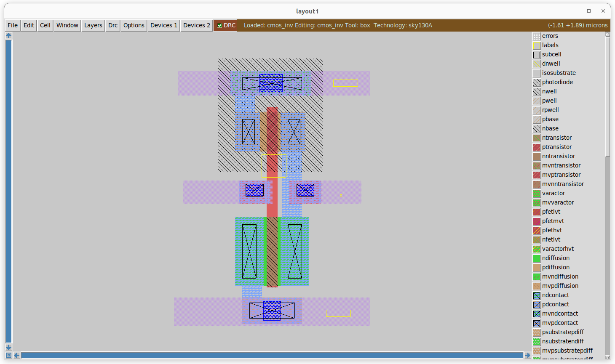The image size is (615, 364).
Task: Choose the errors layer icon
Action: (537, 36)
